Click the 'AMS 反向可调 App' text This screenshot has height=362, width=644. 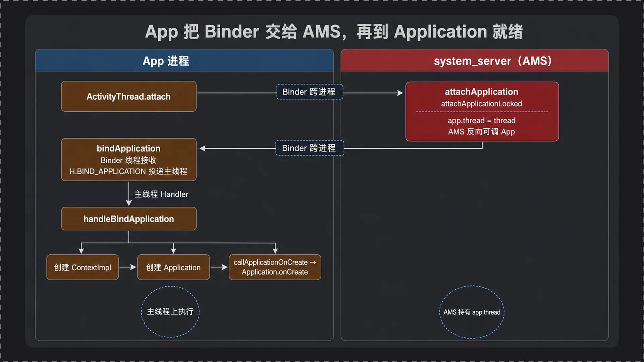point(482,132)
